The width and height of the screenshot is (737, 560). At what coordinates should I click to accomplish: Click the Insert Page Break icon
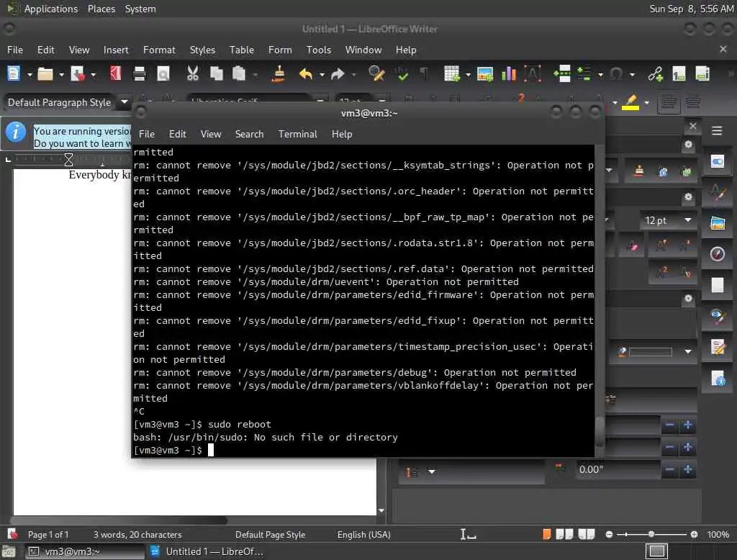pyautogui.click(x=561, y=74)
